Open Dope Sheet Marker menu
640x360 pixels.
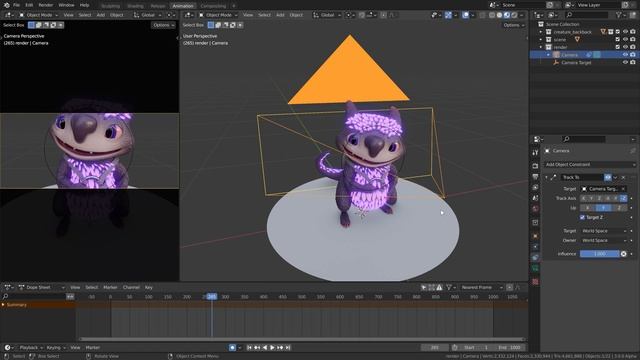110,287
